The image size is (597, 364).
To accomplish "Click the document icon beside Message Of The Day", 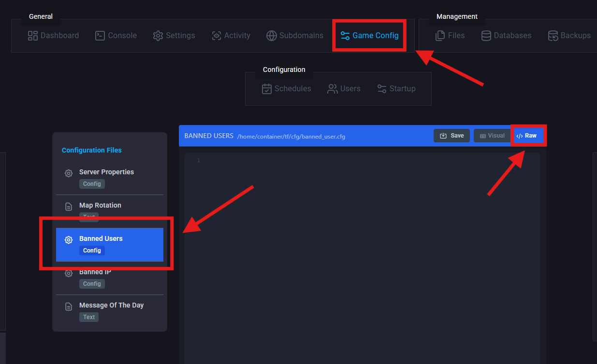I will click(x=69, y=307).
